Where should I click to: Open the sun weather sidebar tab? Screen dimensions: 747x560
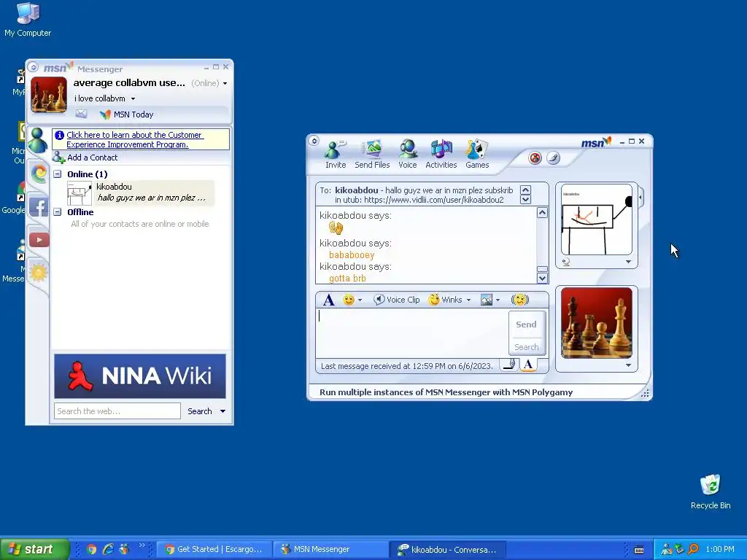point(39,273)
